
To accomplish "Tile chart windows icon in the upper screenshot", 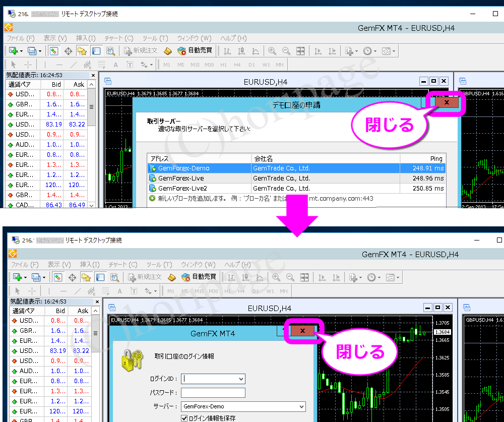I will click(x=300, y=51).
